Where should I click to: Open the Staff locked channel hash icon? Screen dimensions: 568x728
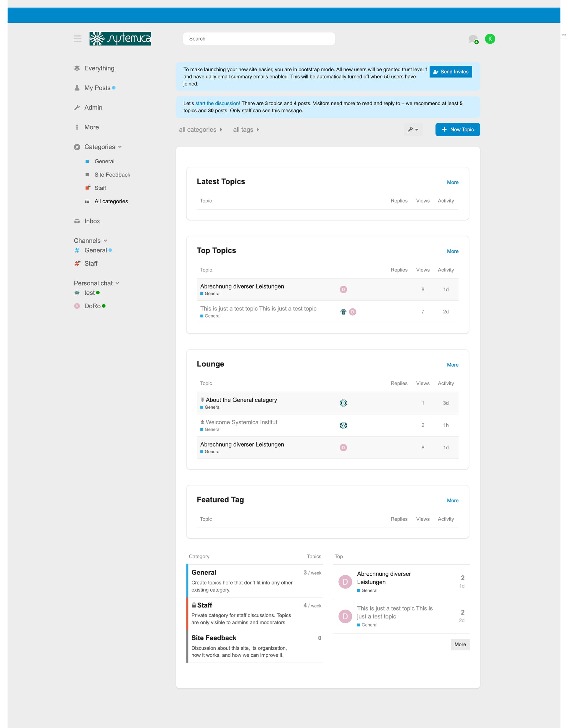coord(77,263)
